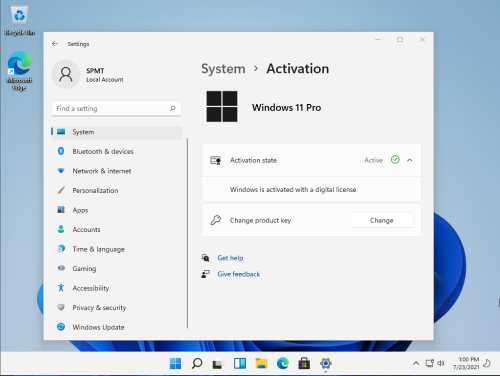Open the Give feedback link
The image size is (500, 376).
point(239,274)
